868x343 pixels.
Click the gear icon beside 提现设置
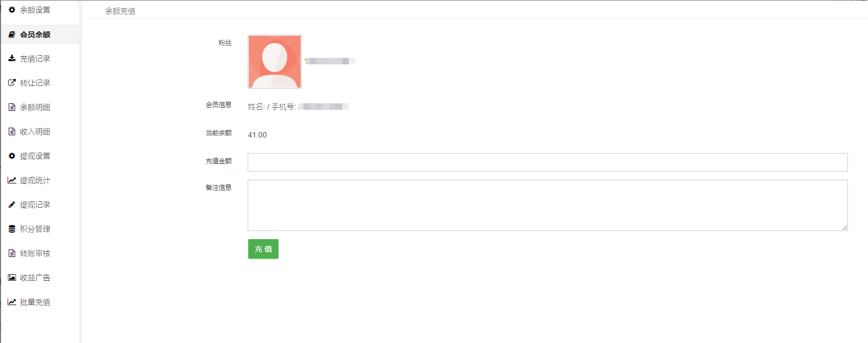pyautogui.click(x=12, y=156)
